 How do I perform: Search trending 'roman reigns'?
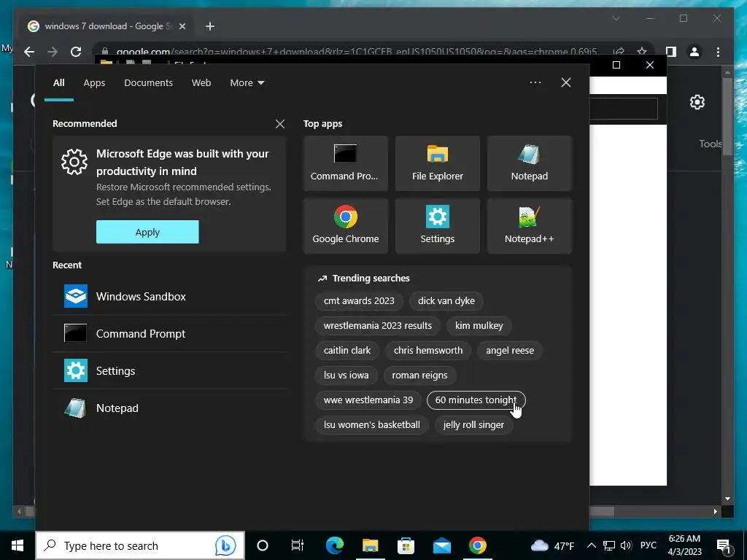[x=419, y=376]
